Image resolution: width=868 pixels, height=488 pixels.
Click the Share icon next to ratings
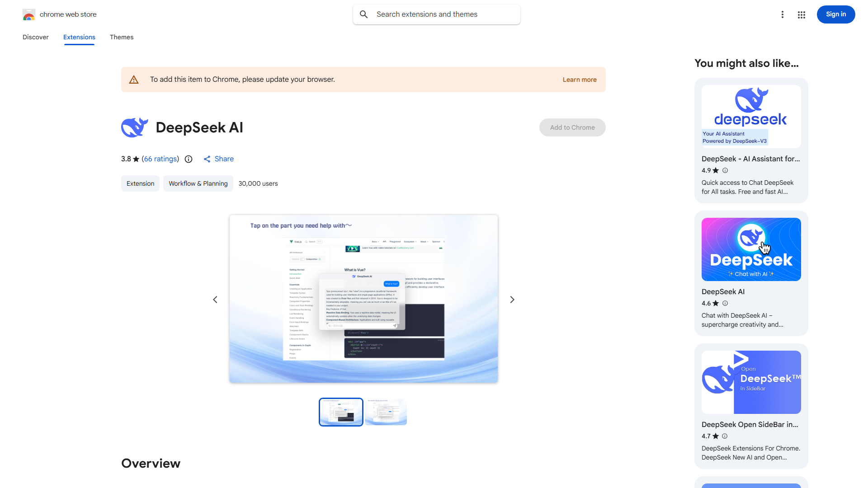tap(207, 159)
